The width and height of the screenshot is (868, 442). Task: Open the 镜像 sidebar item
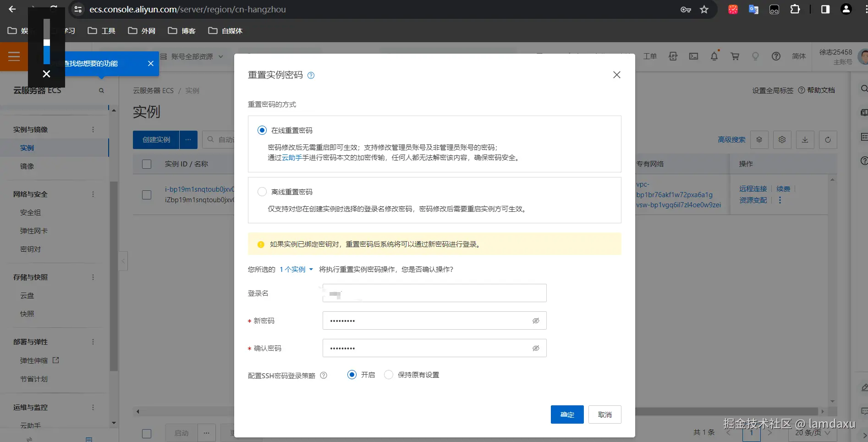[x=27, y=166]
